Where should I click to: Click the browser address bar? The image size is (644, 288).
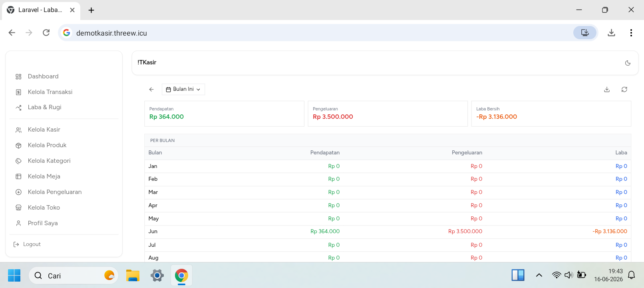point(316,33)
